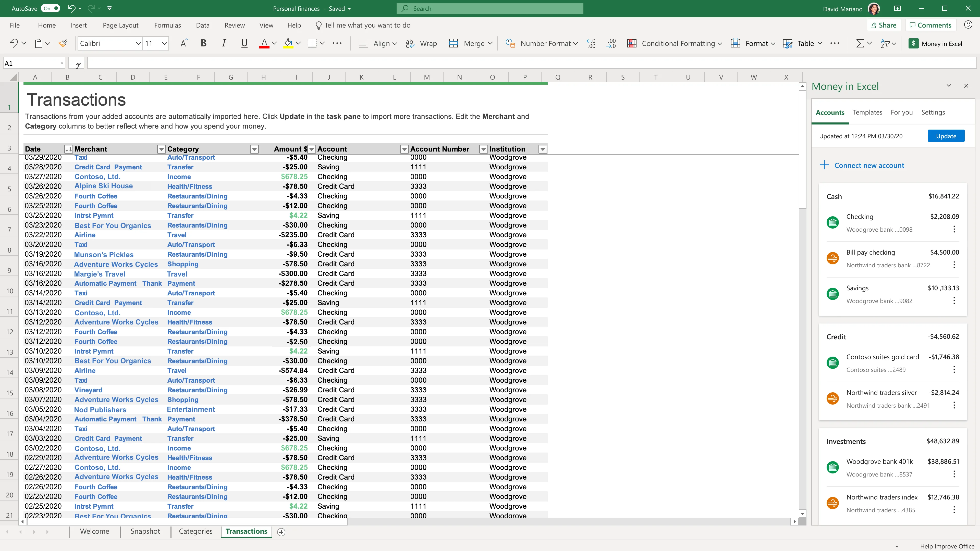Click the Underline formatting icon

244,43
